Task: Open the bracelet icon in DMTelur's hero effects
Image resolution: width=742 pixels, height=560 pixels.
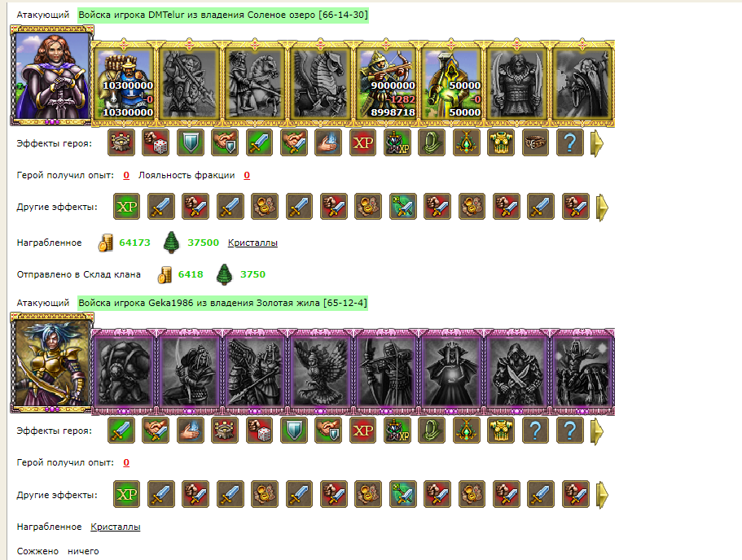Action: [535, 142]
